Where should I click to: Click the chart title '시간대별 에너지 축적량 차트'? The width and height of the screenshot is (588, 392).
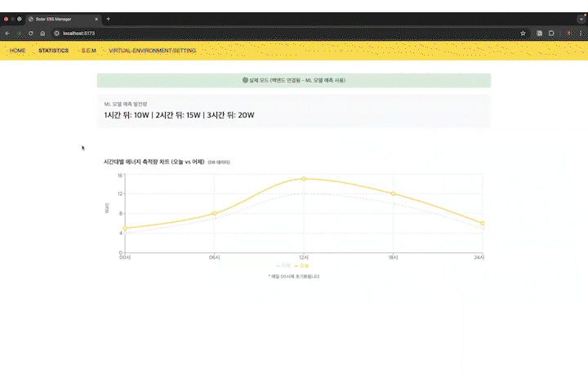[x=136, y=162]
